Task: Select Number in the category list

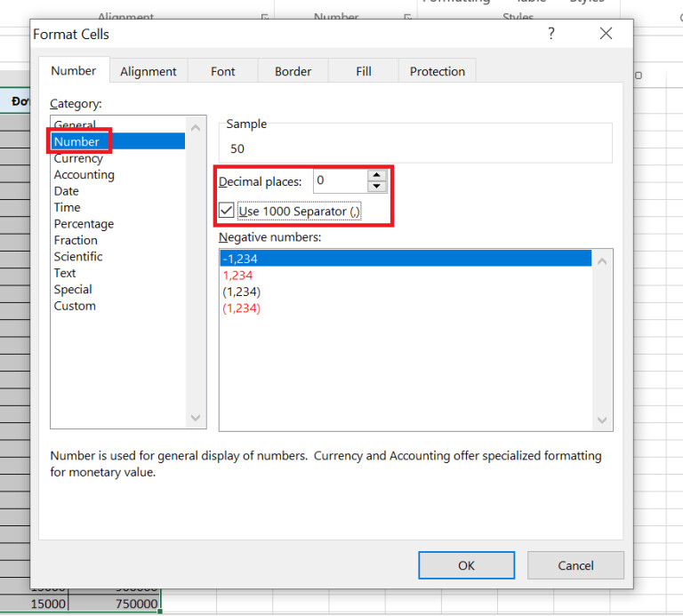Action: pyautogui.click(x=118, y=141)
